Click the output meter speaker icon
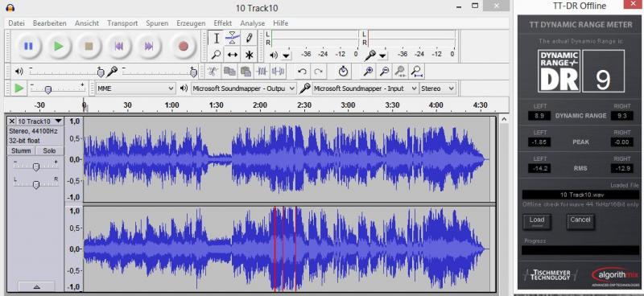The image size is (644, 296). point(274,55)
